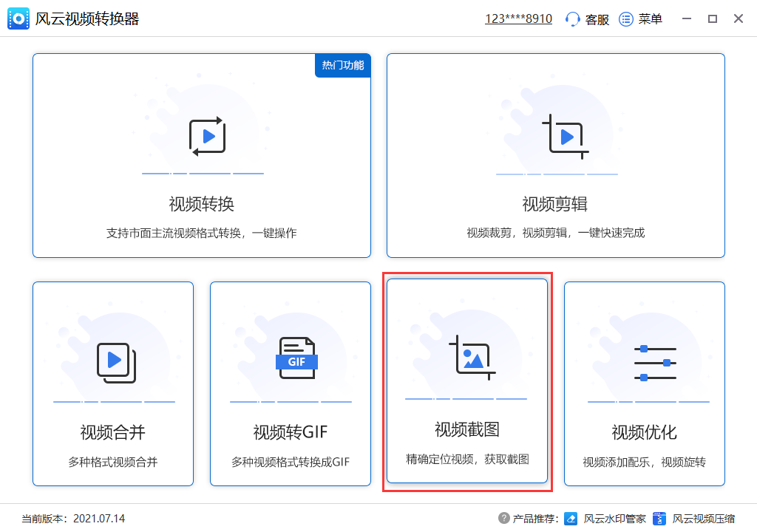Open the GIF file icon
The width and height of the screenshot is (757, 532).
(x=296, y=358)
